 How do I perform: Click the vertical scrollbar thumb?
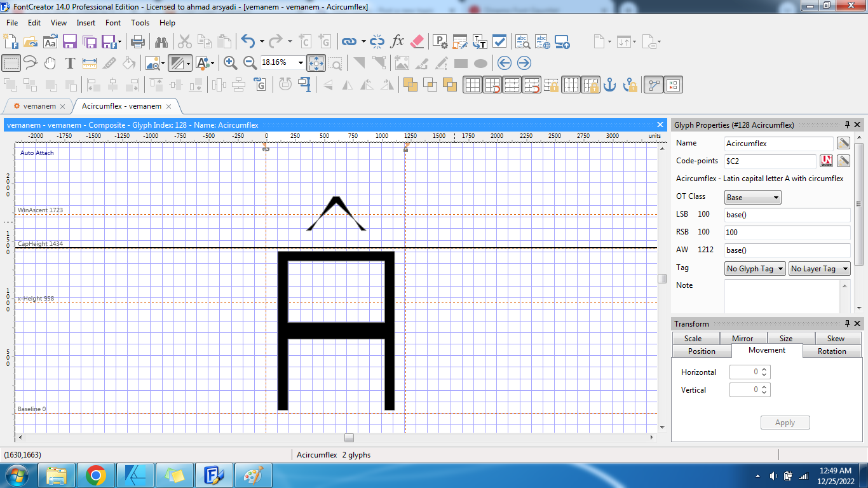tap(661, 278)
